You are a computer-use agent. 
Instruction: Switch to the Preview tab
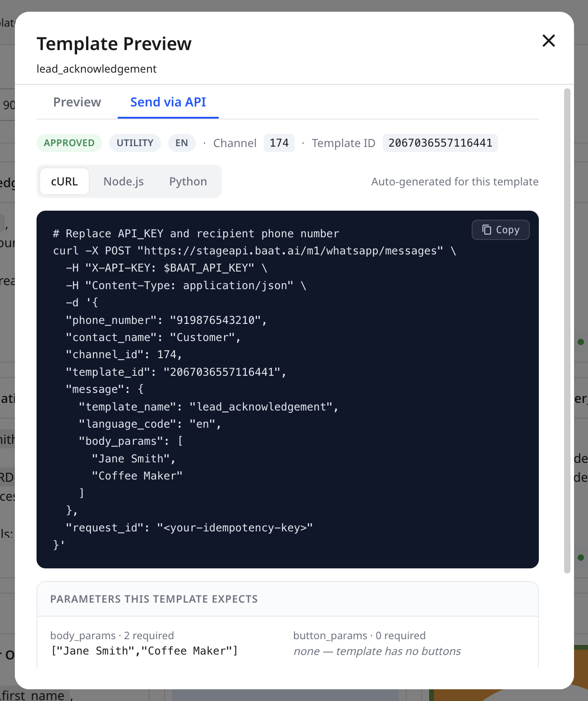click(77, 102)
